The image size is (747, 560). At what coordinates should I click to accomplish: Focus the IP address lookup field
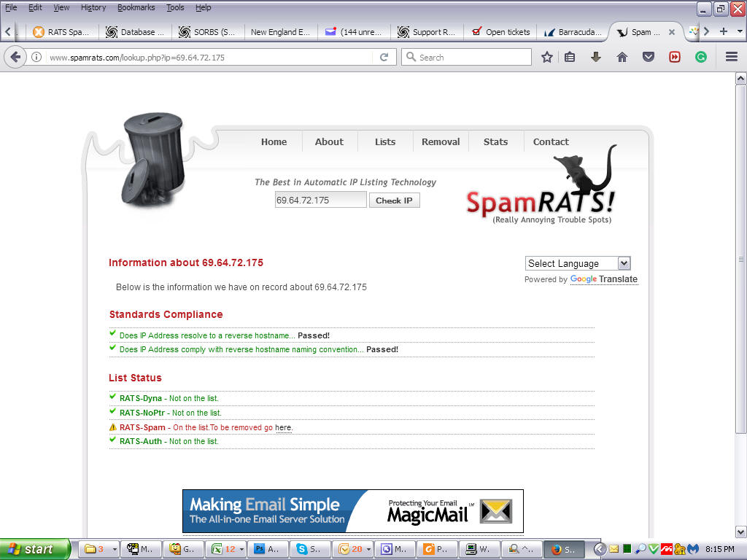tap(321, 201)
